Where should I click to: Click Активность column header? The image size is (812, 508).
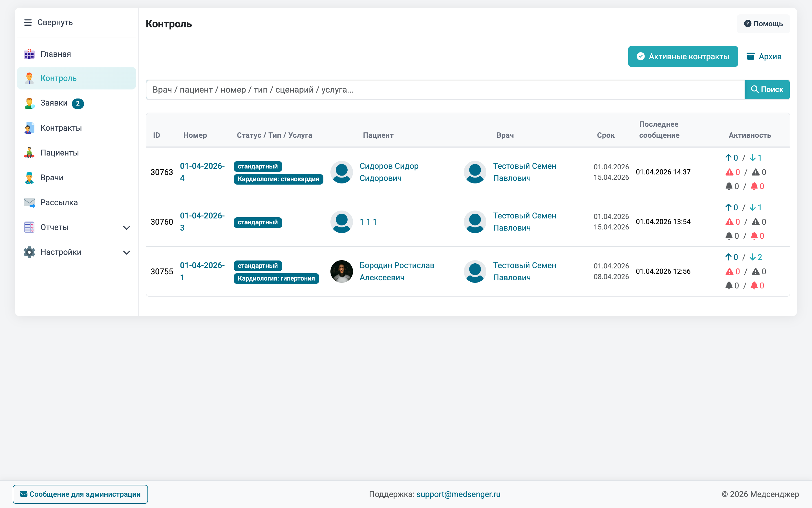tap(750, 135)
